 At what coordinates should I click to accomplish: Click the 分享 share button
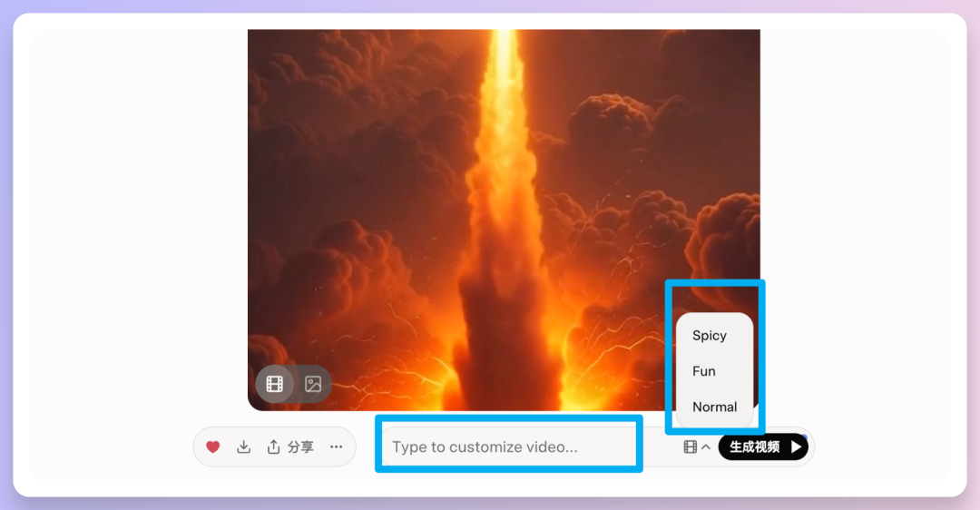point(290,446)
